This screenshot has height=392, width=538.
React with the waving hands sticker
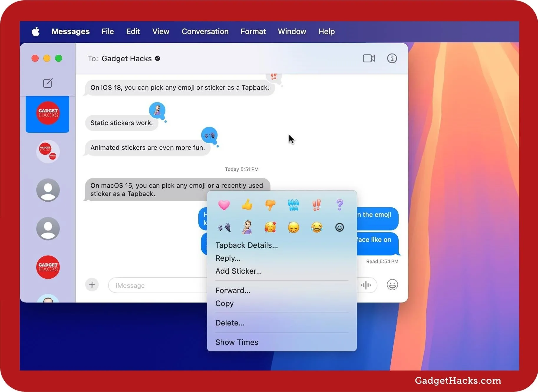pos(224,227)
